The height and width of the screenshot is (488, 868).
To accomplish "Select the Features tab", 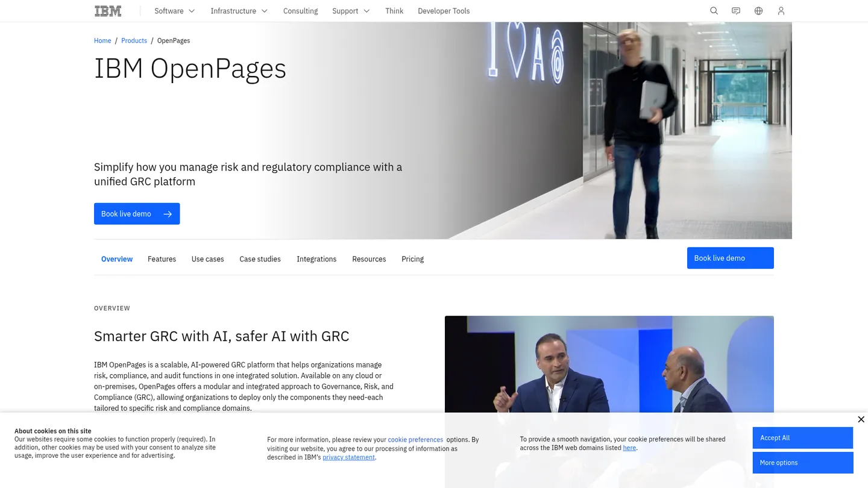I will [162, 259].
